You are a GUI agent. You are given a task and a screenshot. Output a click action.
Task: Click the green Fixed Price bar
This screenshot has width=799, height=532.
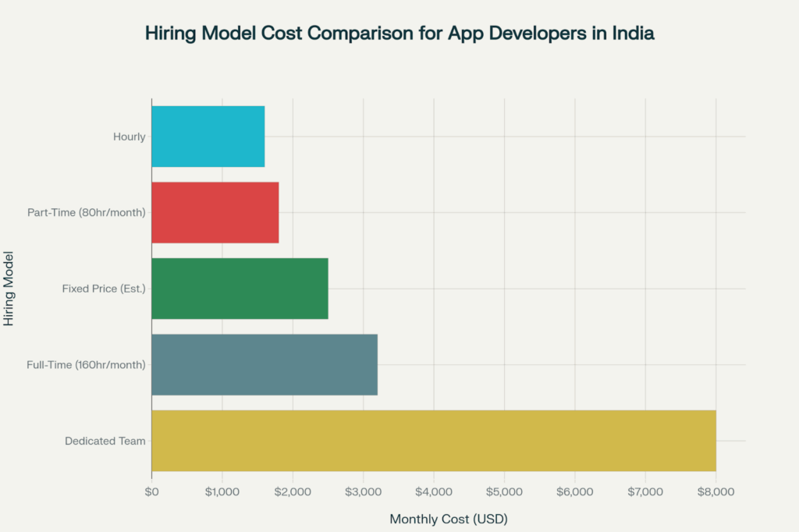pos(240,289)
